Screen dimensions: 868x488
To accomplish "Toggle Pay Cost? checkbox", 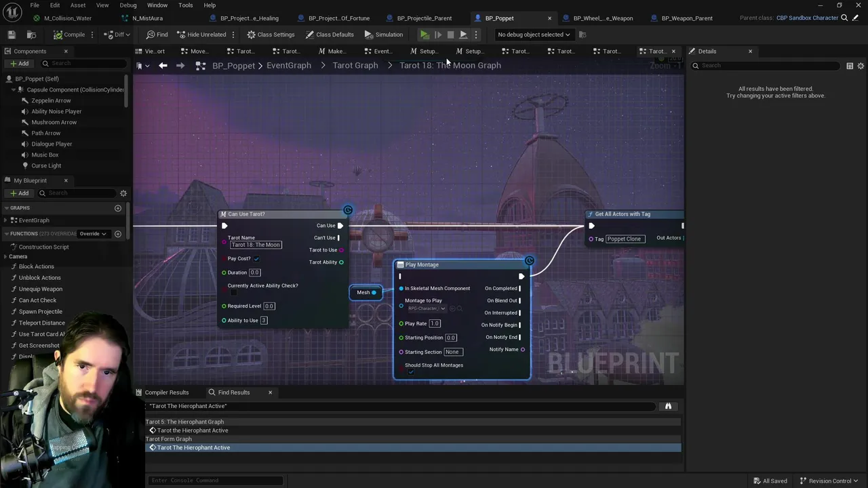I will tap(256, 259).
